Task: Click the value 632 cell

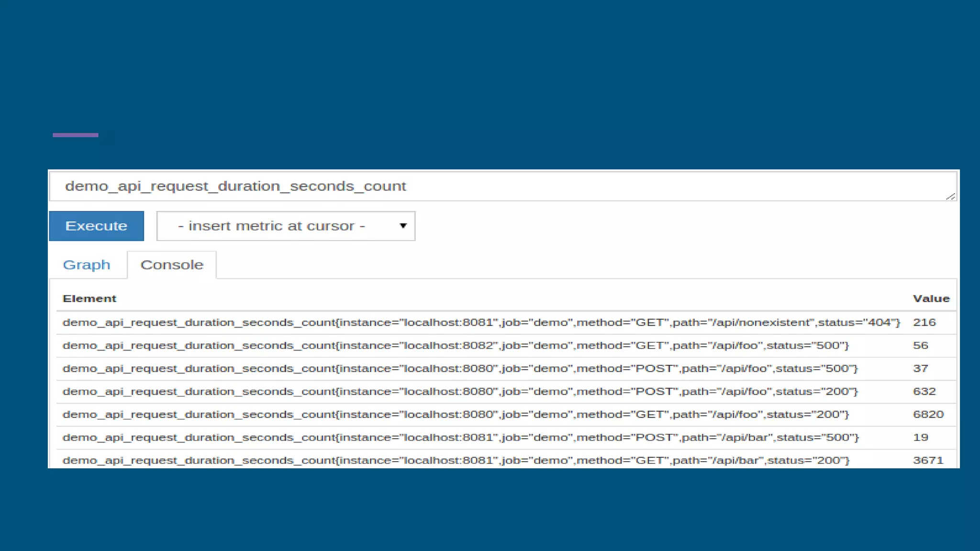Action: point(924,391)
